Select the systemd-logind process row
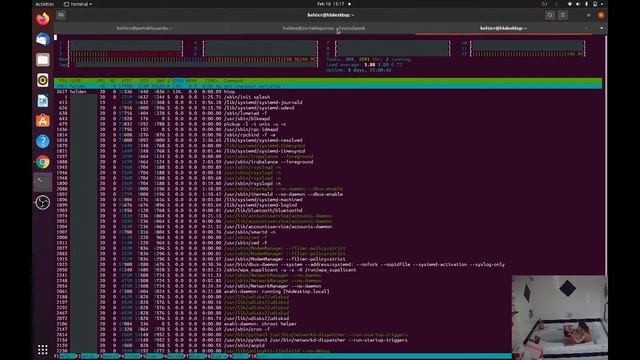Screen dimensions: 640x360 328,205
